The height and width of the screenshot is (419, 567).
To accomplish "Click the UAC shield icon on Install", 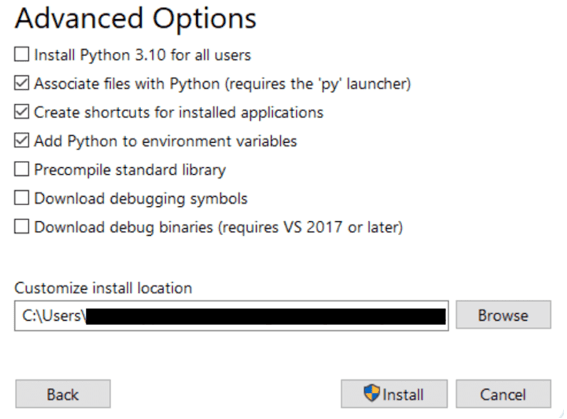I will point(371,393).
